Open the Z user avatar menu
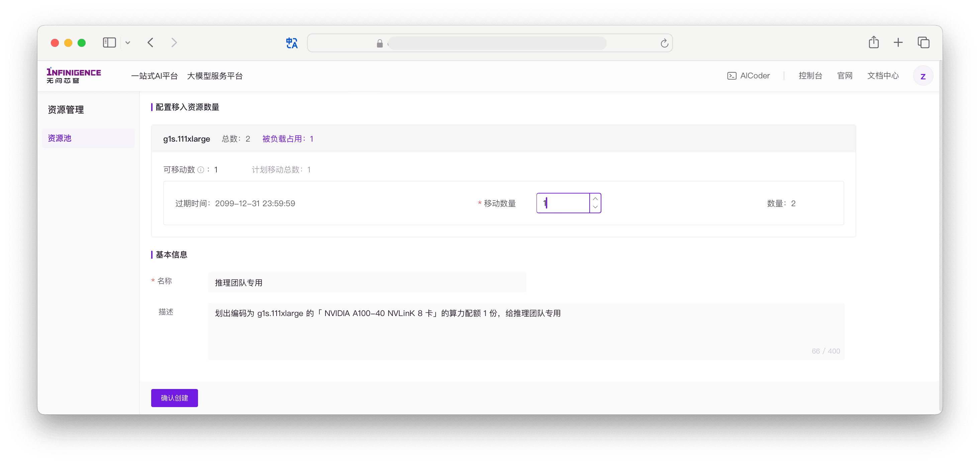This screenshot has width=980, height=464. (x=923, y=76)
